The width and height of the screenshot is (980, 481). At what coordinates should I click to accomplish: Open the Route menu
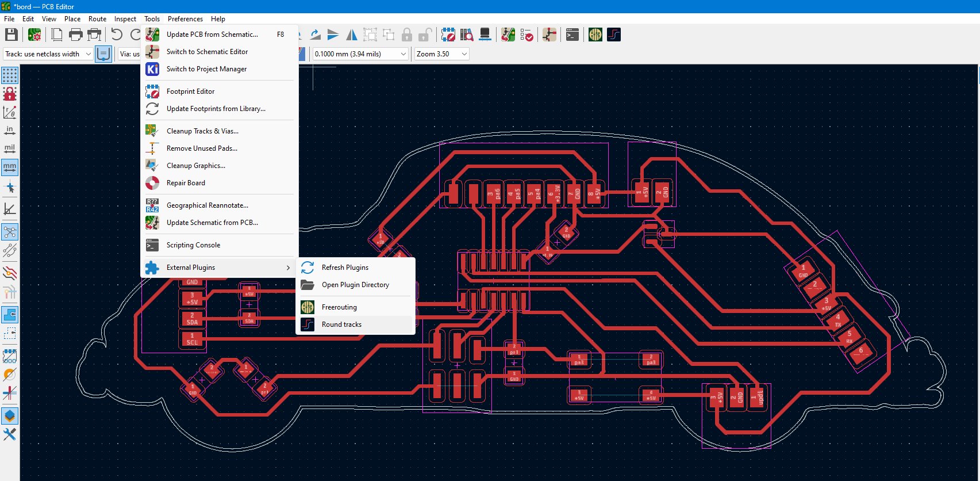pyautogui.click(x=98, y=19)
